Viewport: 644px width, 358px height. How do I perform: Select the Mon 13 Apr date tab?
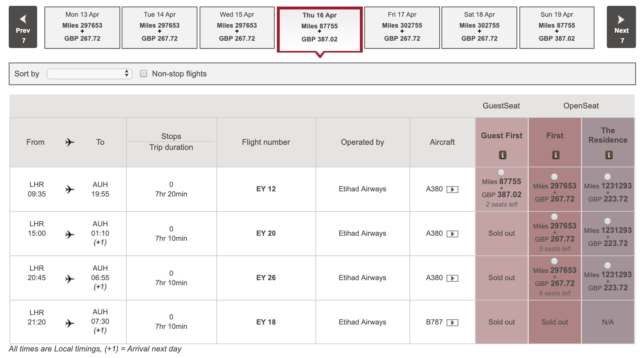tap(82, 27)
